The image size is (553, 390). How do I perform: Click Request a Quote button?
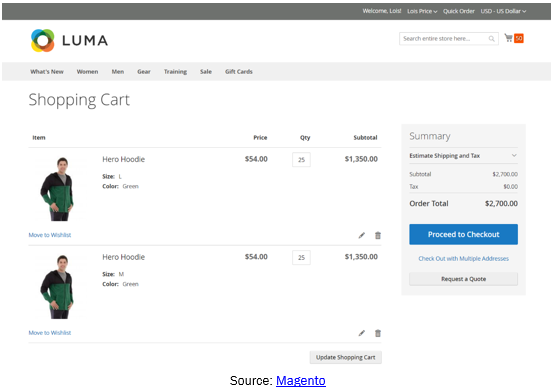coord(463,279)
